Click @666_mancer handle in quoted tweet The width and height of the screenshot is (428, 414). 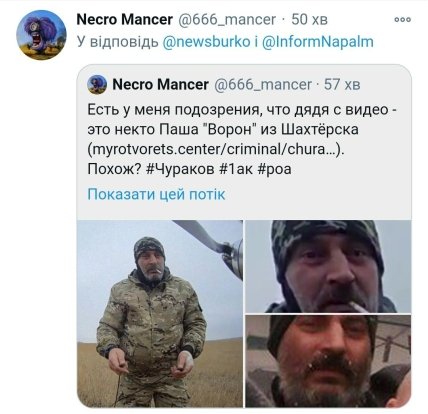[263, 85]
